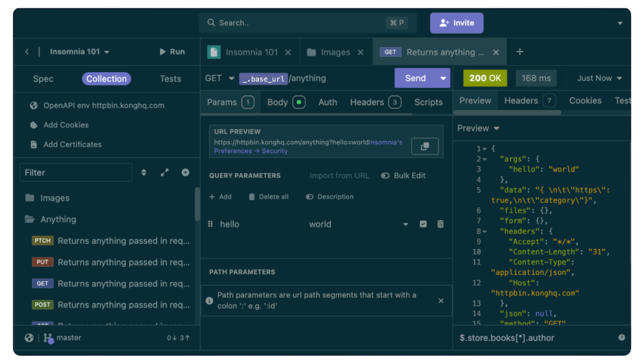Switch to the Headers response tab
Viewport: 644px width, 363px height.
[x=521, y=100]
